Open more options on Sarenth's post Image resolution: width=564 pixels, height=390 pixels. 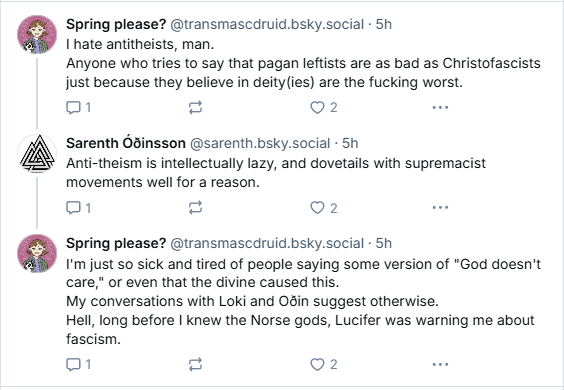tap(440, 208)
